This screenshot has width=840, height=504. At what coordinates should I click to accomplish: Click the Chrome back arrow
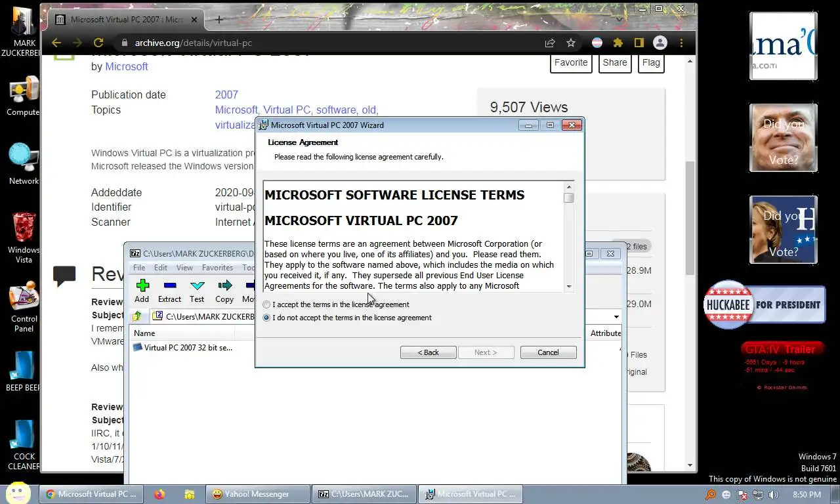point(56,43)
